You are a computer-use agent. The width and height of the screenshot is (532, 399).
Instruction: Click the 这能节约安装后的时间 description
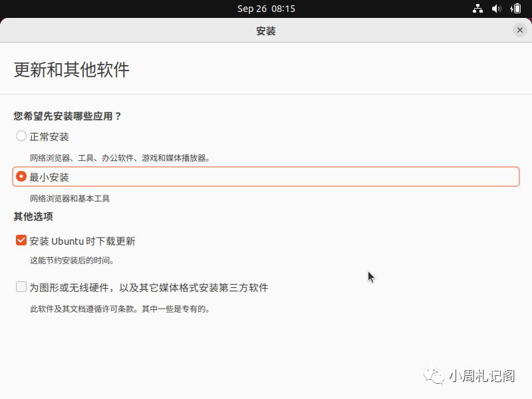[x=72, y=261]
